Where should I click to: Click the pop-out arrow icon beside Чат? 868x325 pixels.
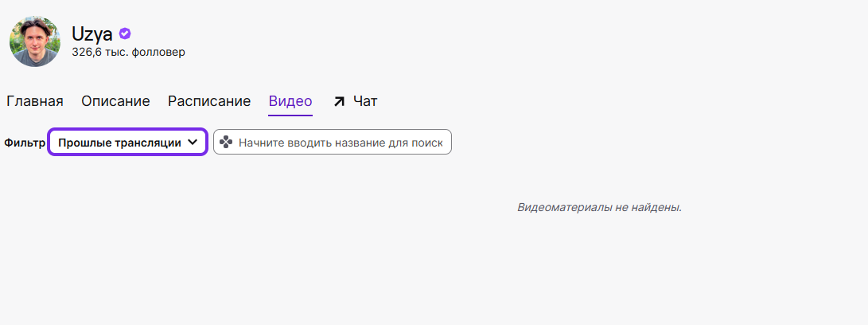339,102
